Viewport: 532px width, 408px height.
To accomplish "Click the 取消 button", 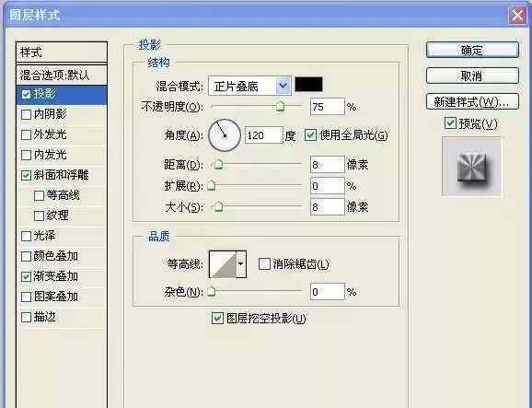I will (x=472, y=76).
